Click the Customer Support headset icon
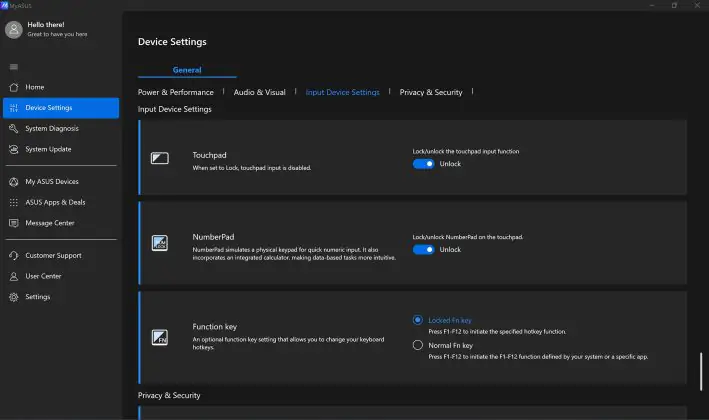 (x=14, y=255)
